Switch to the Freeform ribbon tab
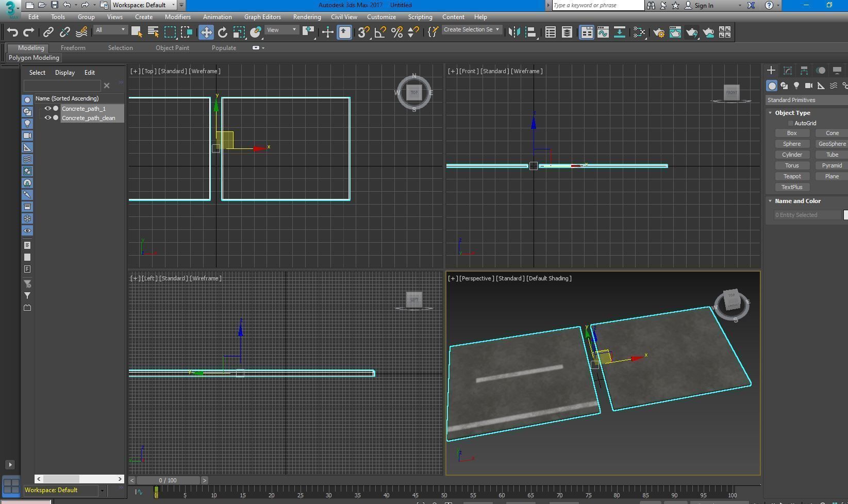Screen dimensions: 848x504 (x=73, y=48)
